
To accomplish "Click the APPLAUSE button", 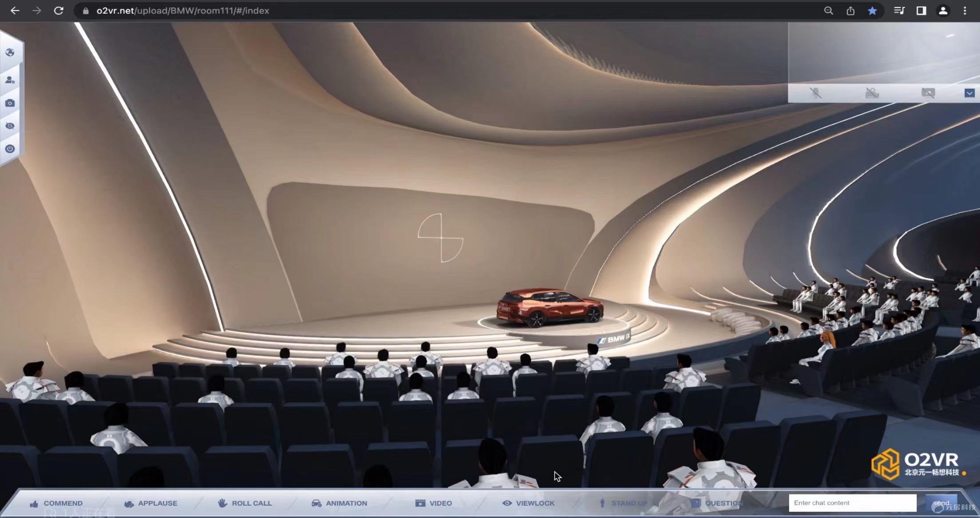I will coord(151,503).
